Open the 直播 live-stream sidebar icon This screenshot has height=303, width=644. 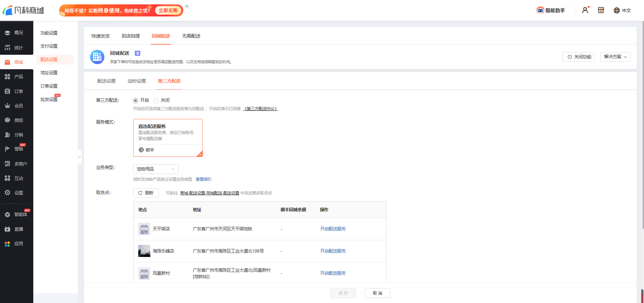(7, 229)
